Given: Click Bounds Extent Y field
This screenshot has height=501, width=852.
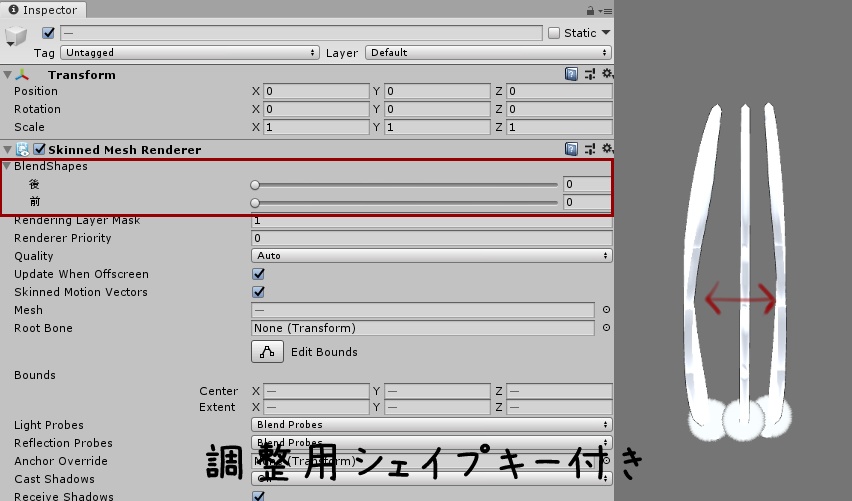Looking at the screenshot, I should (437, 407).
